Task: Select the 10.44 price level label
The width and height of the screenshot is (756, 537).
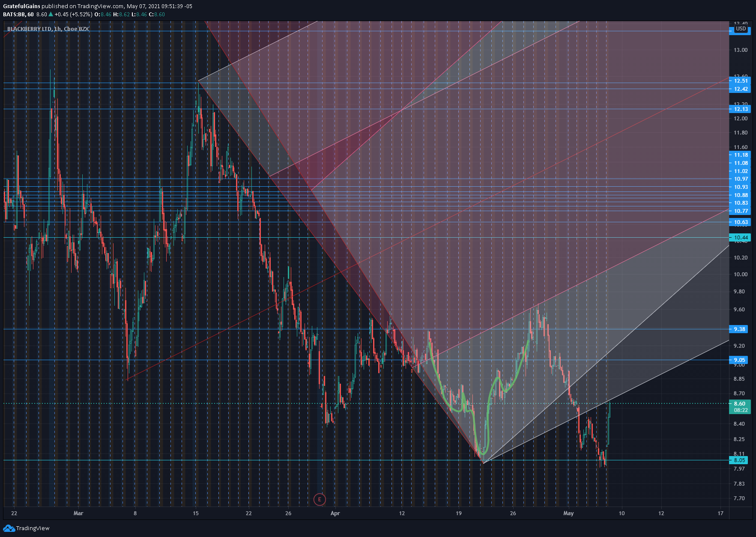Action: click(740, 238)
